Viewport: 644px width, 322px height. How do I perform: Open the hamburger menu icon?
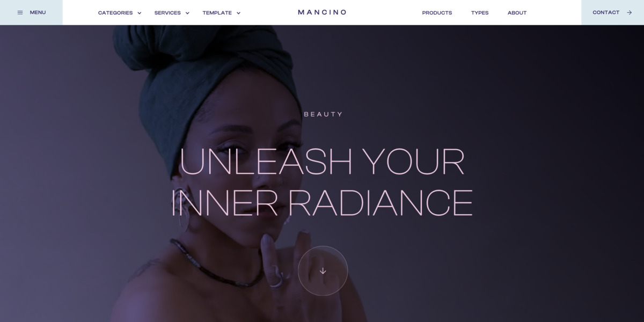(x=20, y=12)
